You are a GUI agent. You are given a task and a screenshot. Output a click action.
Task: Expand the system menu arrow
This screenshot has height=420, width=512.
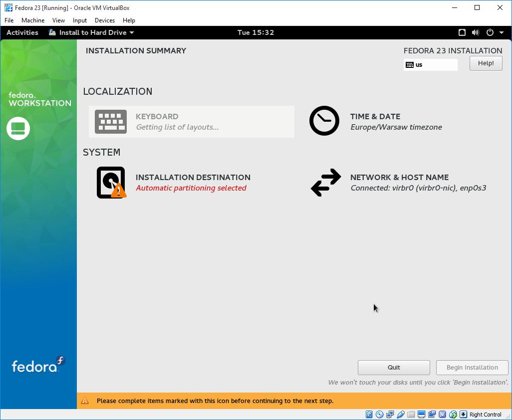(x=502, y=32)
